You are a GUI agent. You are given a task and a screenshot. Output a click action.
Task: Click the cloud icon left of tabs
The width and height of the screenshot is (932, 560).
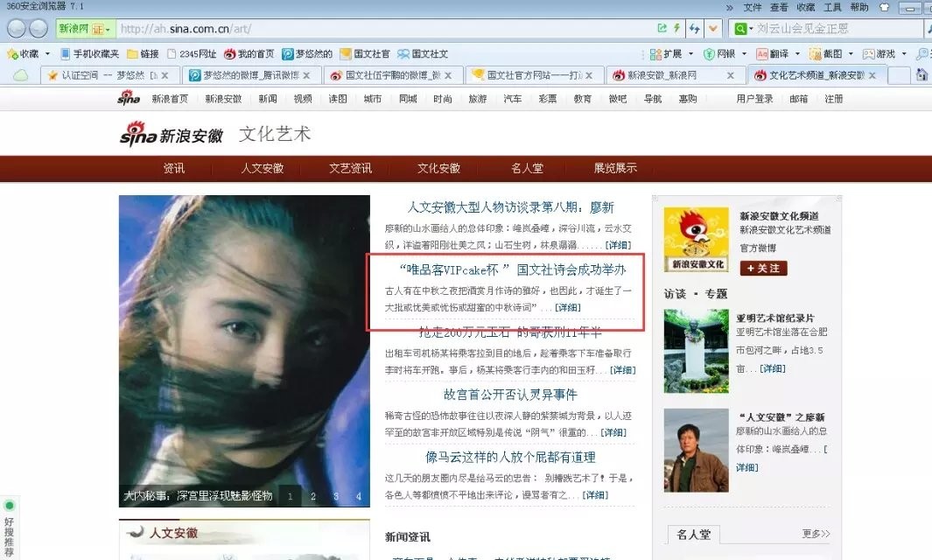pos(21,75)
